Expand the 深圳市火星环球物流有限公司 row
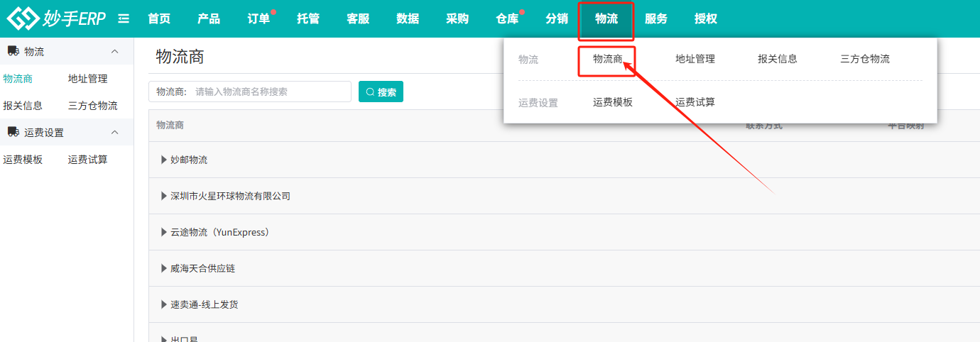The image size is (980, 342). [x=164, y=196]
